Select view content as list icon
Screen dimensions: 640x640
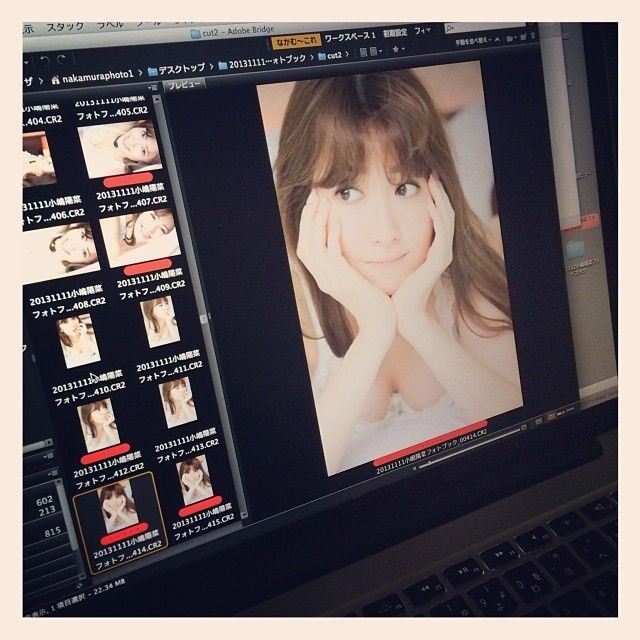(571, 409)
